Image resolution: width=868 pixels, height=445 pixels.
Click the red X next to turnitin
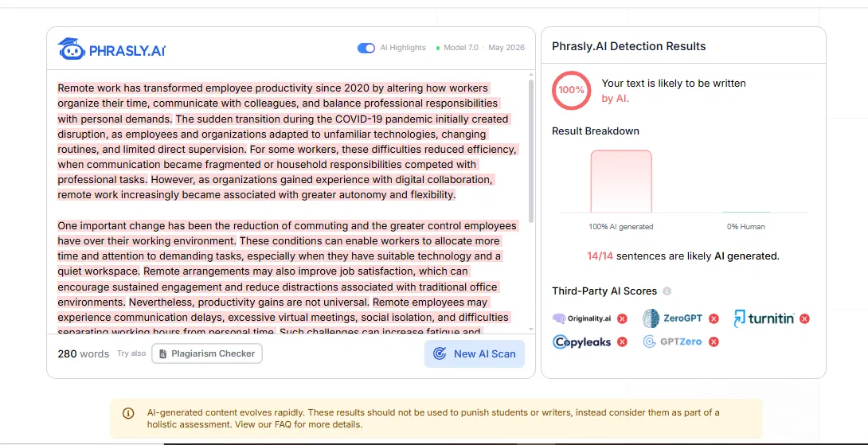pos(804,318)
